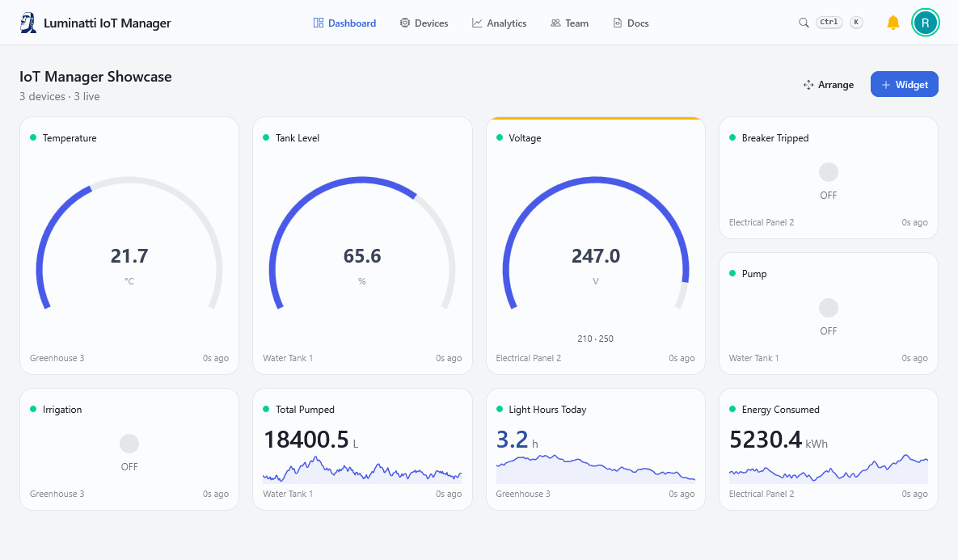958x560 pixels.
Task: Click 0s ago on Energy Consumed card
Action: pyautogui.click(x=914, y=494)
